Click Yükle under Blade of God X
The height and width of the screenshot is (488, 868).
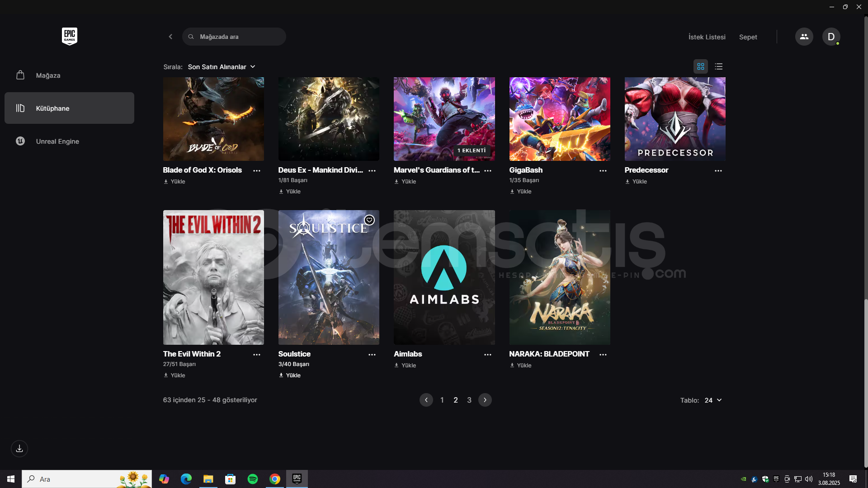(x=175, y=182)
